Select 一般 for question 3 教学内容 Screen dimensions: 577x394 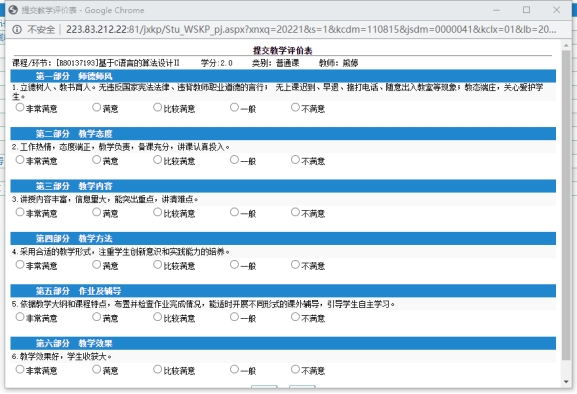(234, 212)
